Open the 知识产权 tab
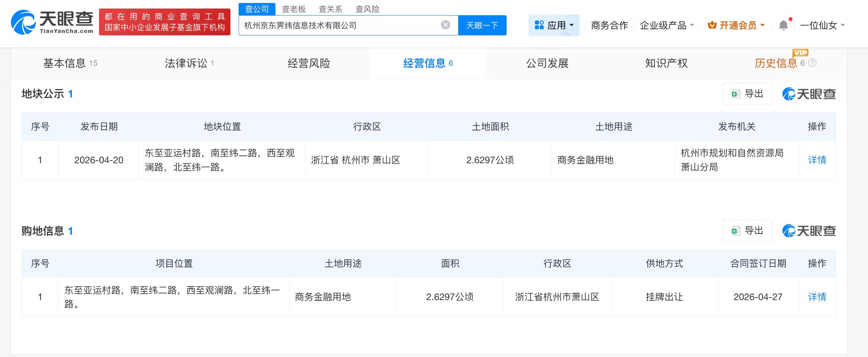The width and height of the screenshot is (868, 357). point(667,63)
